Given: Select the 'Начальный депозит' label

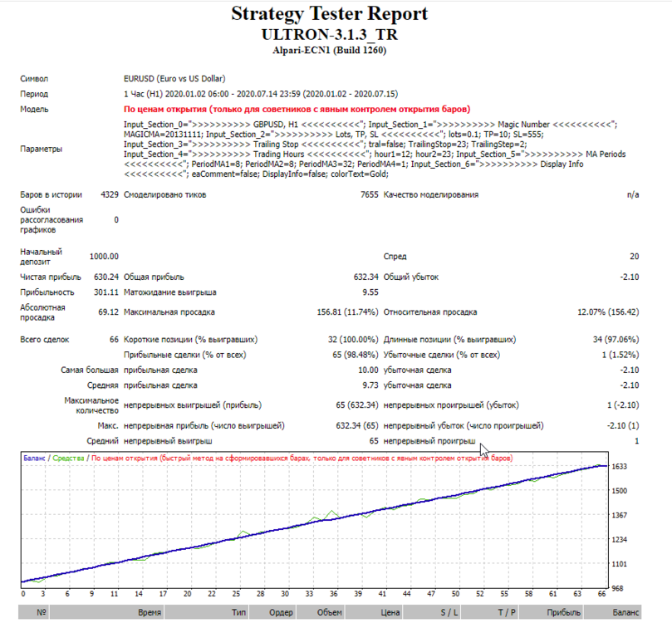Looking at the screenshot, I should pyautogui.click(x=42, y=257).
